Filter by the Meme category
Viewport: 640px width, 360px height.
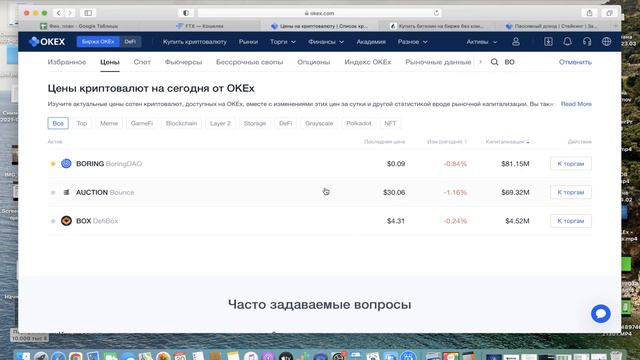point(109,123)
